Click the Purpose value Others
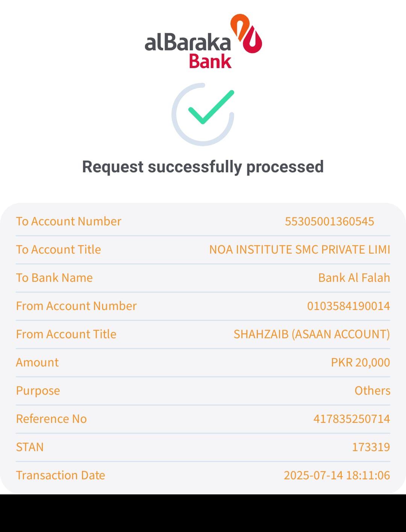The width and height of the screenshot is (406, 532). [372, 391]
